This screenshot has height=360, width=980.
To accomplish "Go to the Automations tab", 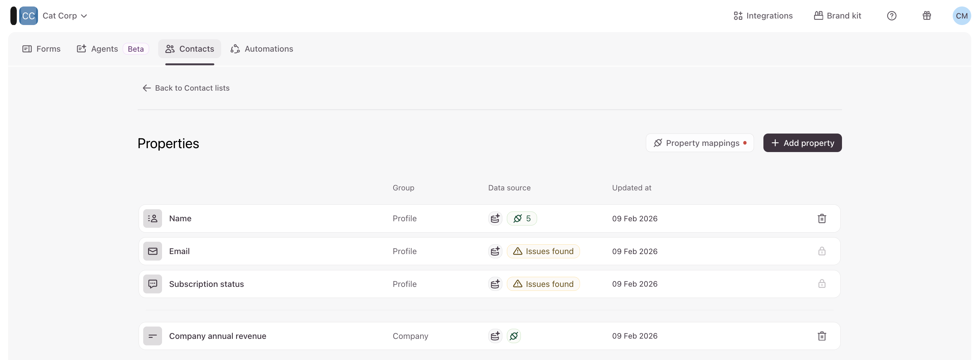I will 262,49.
